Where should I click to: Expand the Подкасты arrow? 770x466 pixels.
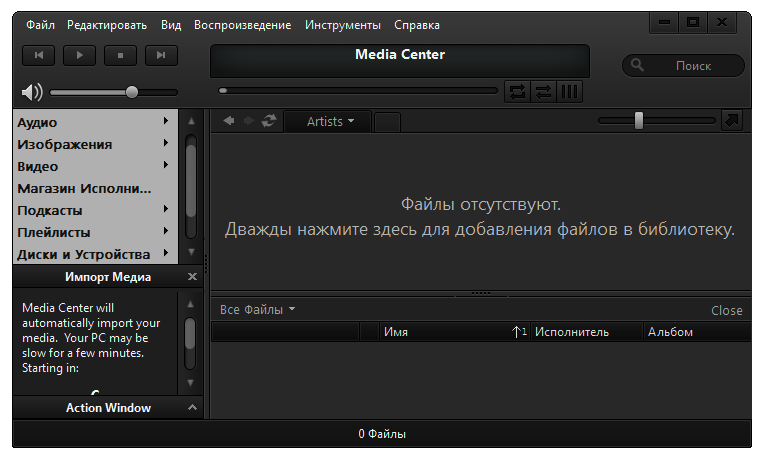(x=166, y=209)
